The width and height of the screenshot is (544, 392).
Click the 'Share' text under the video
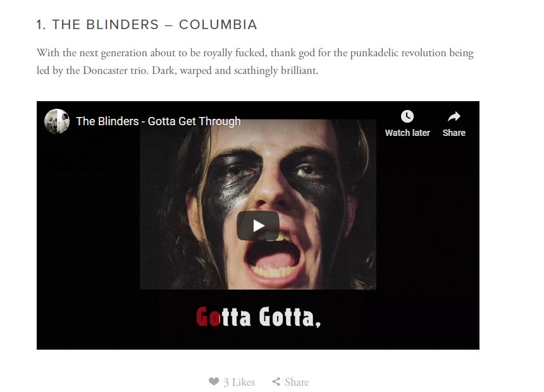(297, 382)
